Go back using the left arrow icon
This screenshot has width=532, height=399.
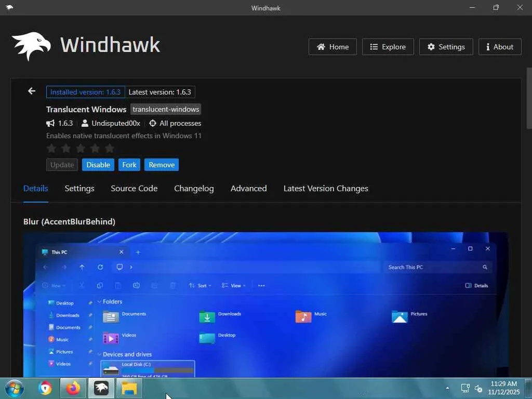click(32, 91)
